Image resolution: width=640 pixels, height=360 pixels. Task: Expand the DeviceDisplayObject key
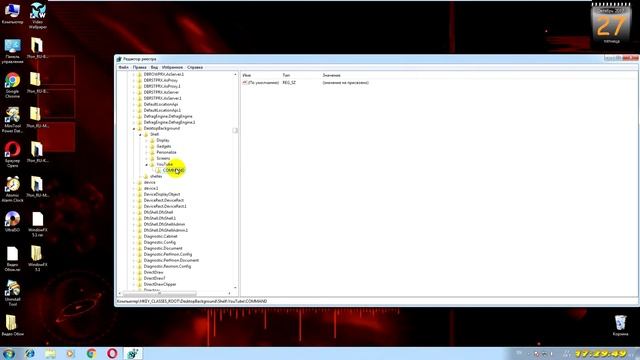pos(134,194)
